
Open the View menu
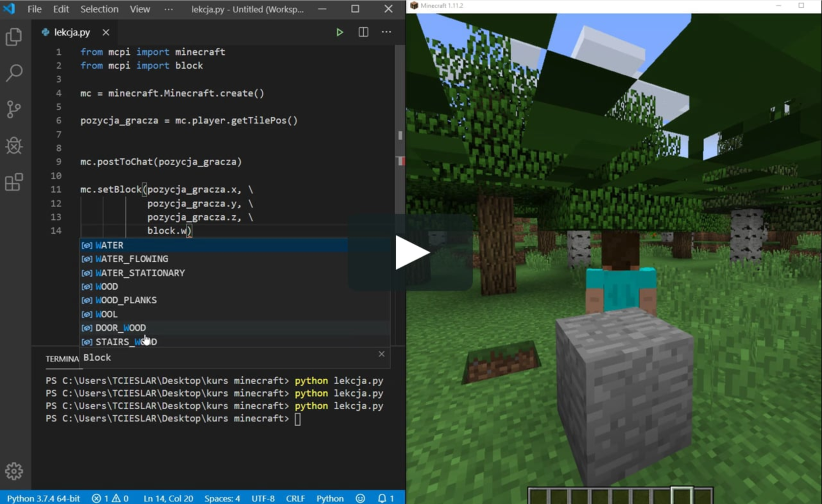coord(140,9)
